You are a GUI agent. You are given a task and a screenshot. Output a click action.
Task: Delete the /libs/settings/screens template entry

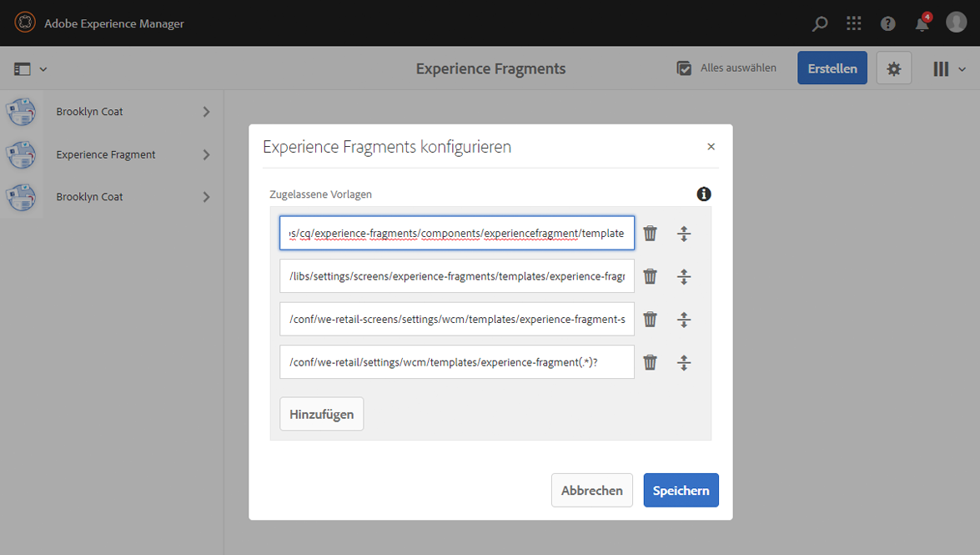point(651,276)
